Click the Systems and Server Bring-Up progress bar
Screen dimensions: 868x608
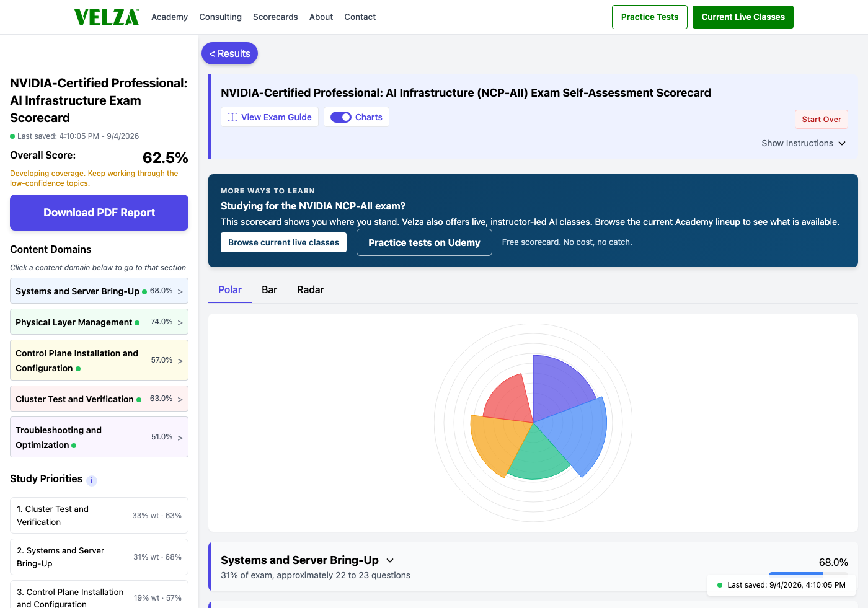pyautogui.click(x=808, y=573)
